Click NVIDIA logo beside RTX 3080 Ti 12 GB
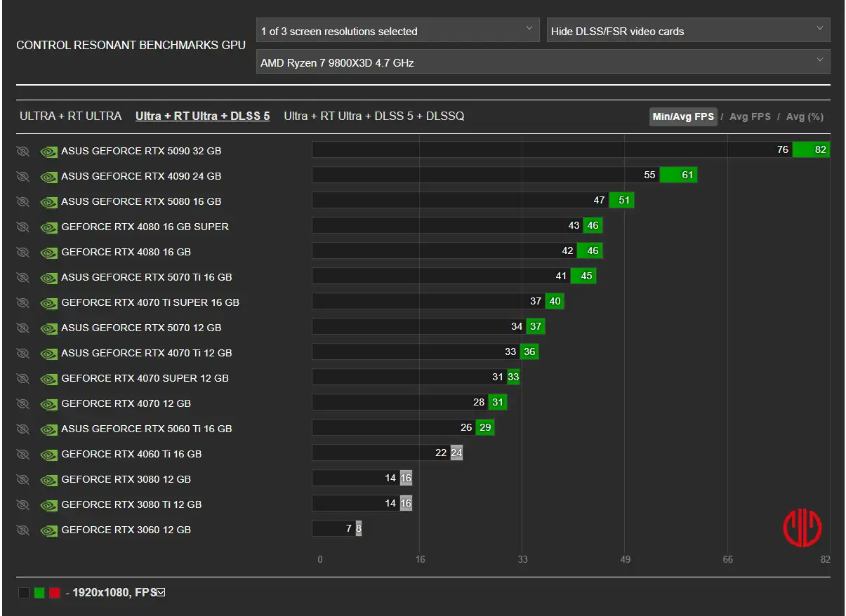 coord(49,505)
